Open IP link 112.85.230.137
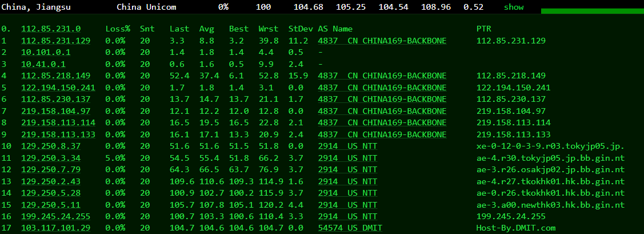This screenshot has width=644, height=234. point(56,99)
